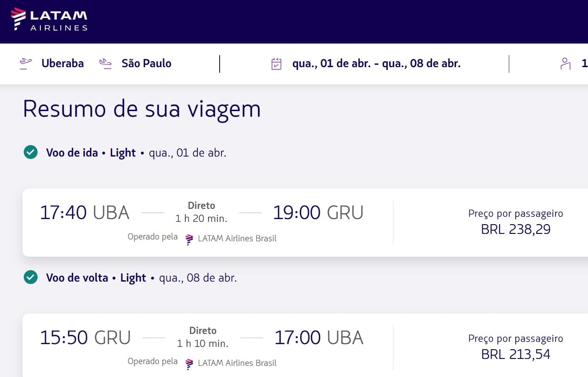Click the LATAM Airlines logo
The width and height of the screenshot is (588, 377).
click(x=49, y=19)
